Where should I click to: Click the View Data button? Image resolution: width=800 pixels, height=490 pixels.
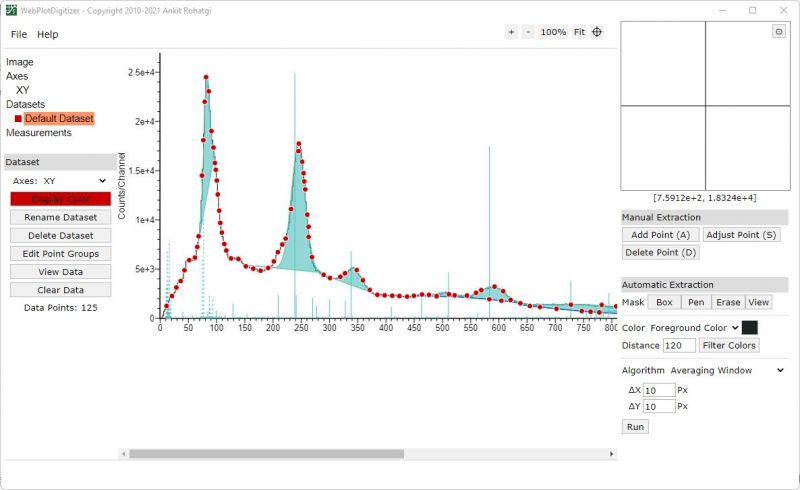pyautogui.click(x=60, y=272)
